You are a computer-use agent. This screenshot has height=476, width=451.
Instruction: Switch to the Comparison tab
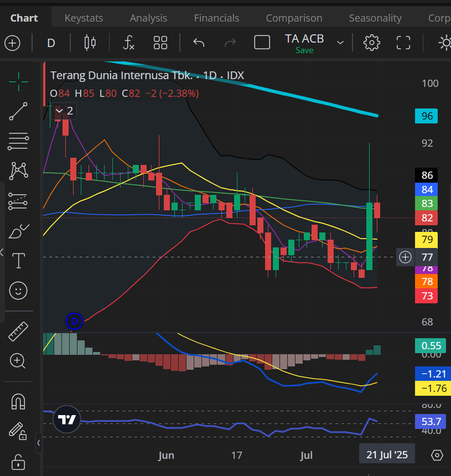click(294, 18)
